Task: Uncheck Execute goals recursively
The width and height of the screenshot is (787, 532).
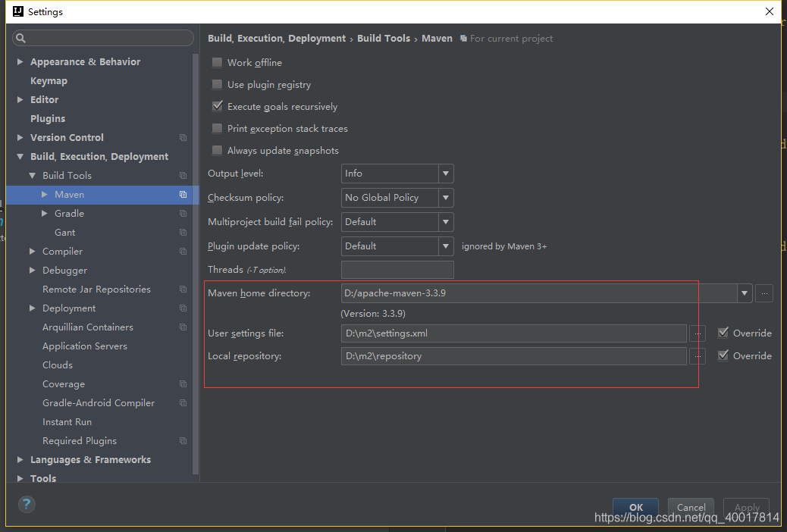Action: coord(218,106)
